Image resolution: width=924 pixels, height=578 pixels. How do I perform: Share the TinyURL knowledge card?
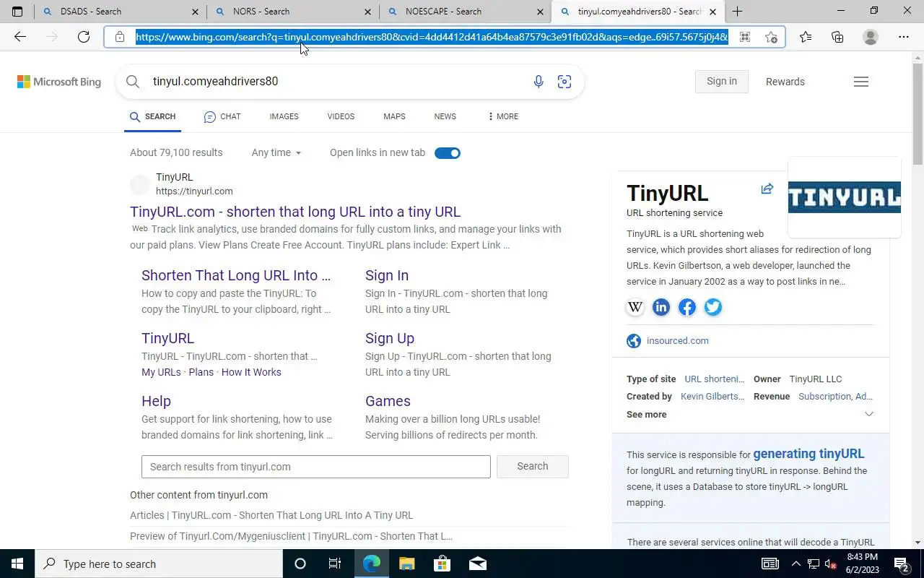click(x=767, y=189)
